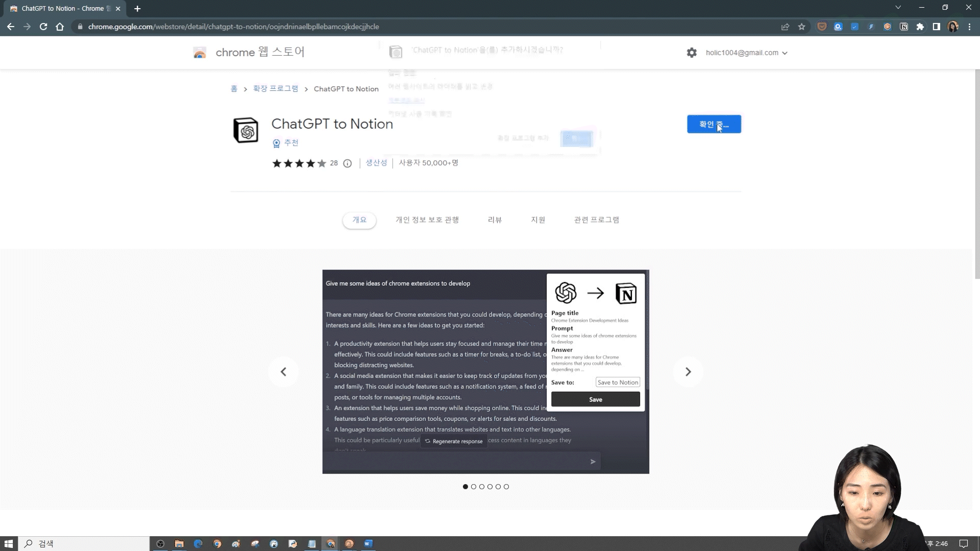Launch Microsoft Edge from the taskbar
Image resolution: width=980 pixels, height=551 pixels.
click(x=198, y=543)
